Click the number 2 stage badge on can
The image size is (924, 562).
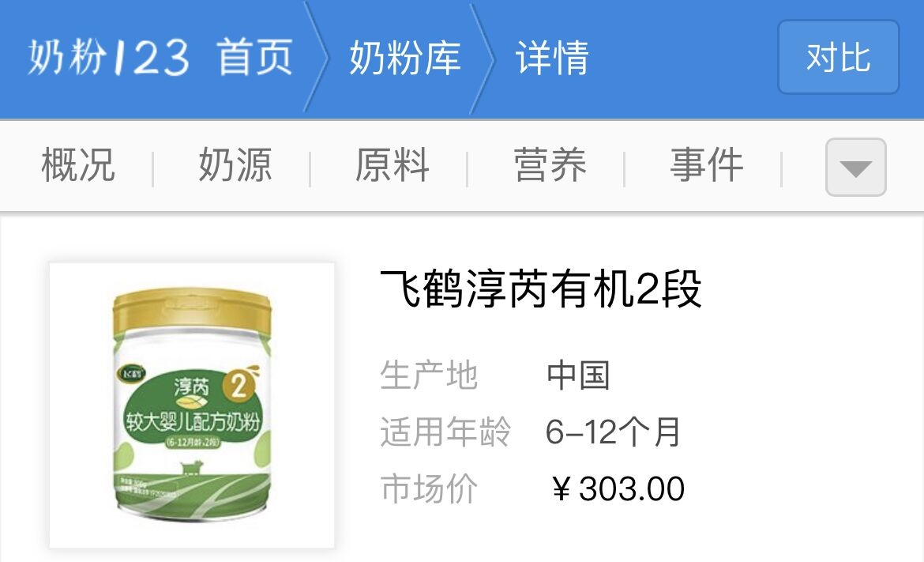(x=239, y=387)
